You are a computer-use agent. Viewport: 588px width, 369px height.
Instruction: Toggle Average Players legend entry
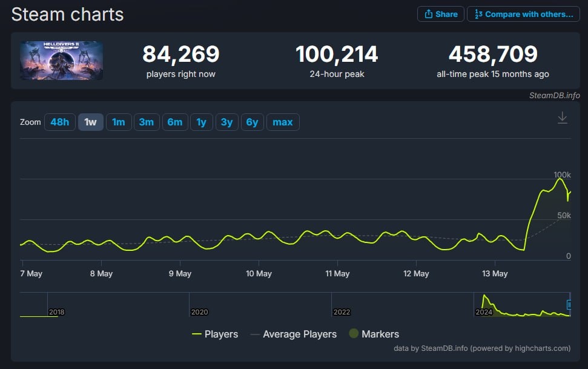point(294,334)
